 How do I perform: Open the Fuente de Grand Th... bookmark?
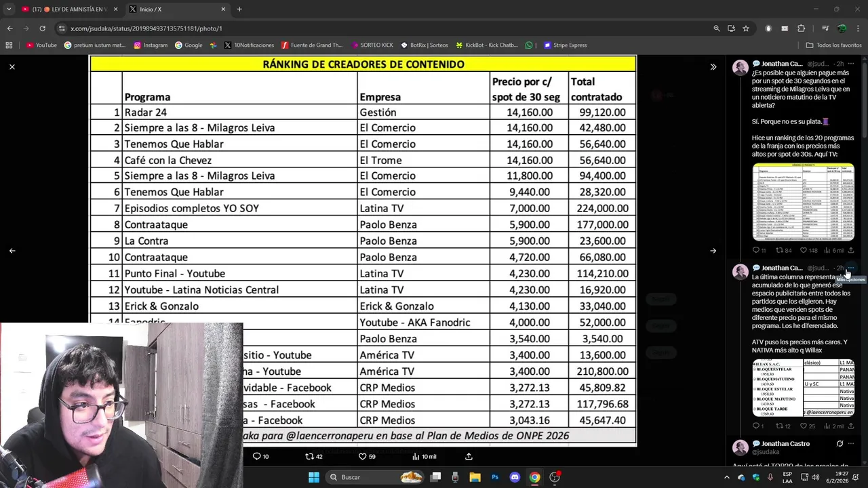click(312, 45)
